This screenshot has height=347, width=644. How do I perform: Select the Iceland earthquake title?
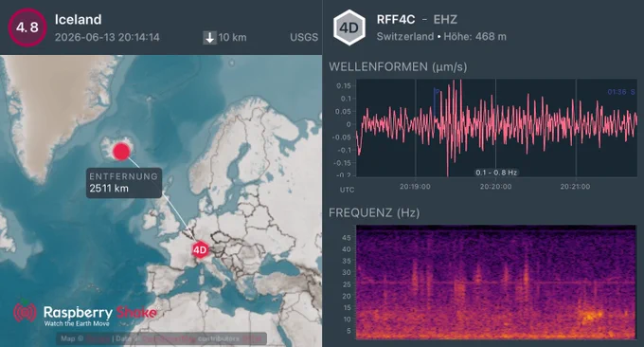78,19
